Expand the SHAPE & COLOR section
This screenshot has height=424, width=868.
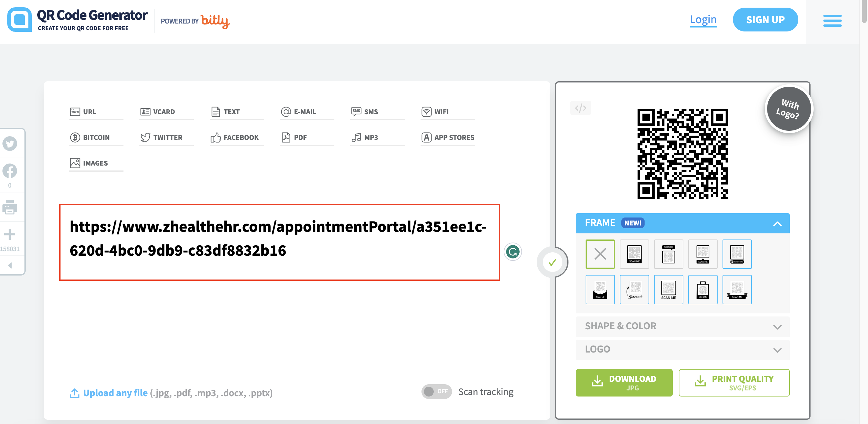(683, 326)
